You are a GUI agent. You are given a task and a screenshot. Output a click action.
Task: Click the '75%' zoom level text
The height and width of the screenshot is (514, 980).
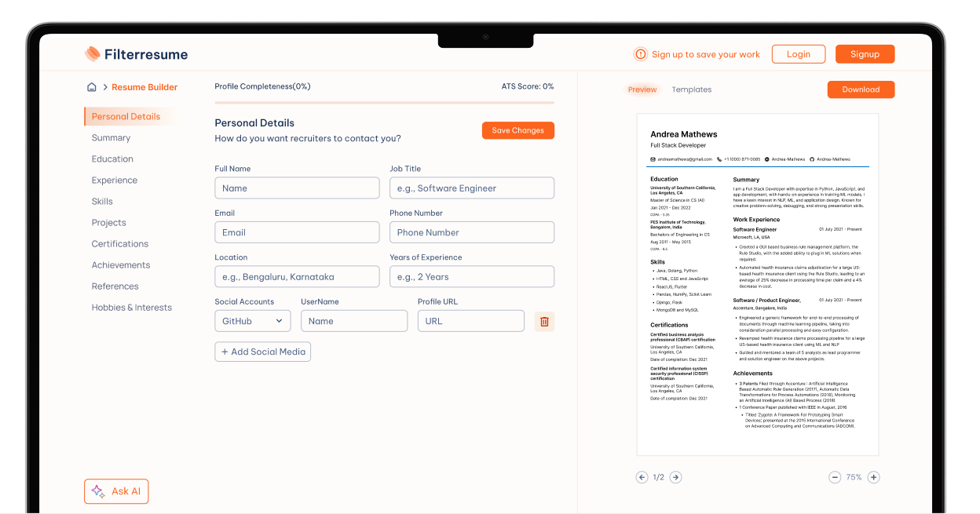tap(854, 477)
